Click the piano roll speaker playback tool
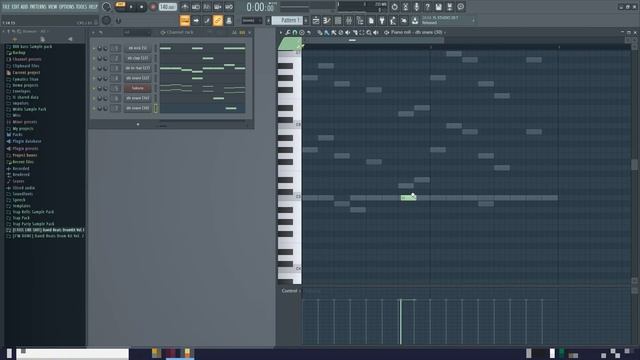The width and height of the screenshot is (640, 360). click(376, 32)
